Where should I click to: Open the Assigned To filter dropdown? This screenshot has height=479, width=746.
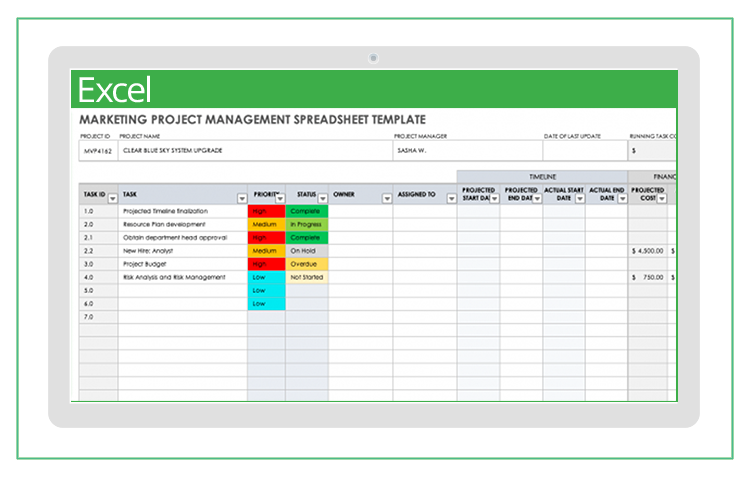(451, 198)
